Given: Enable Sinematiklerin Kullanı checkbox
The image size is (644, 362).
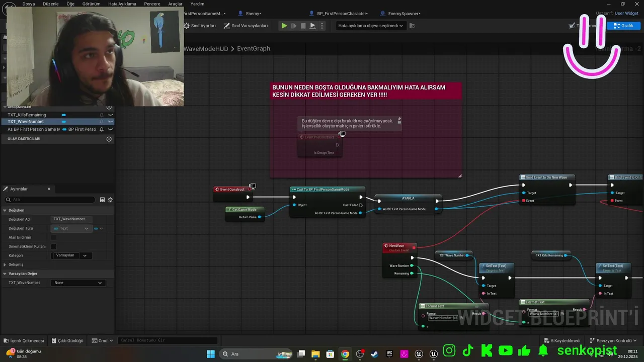Looking at the screenshot, I should 54,246.
